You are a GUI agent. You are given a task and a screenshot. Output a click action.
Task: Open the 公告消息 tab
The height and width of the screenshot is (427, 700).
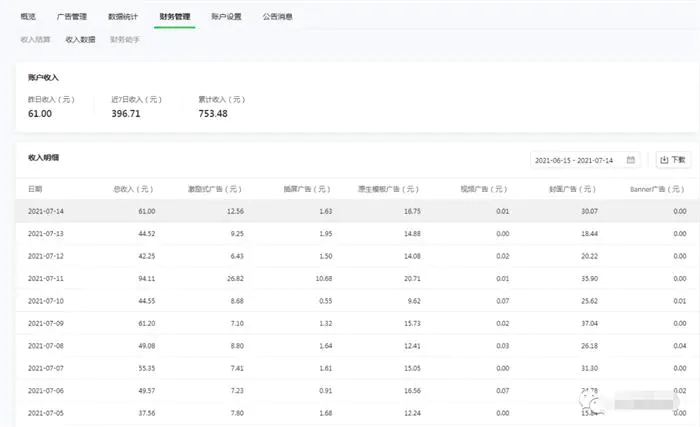[278, 17]
